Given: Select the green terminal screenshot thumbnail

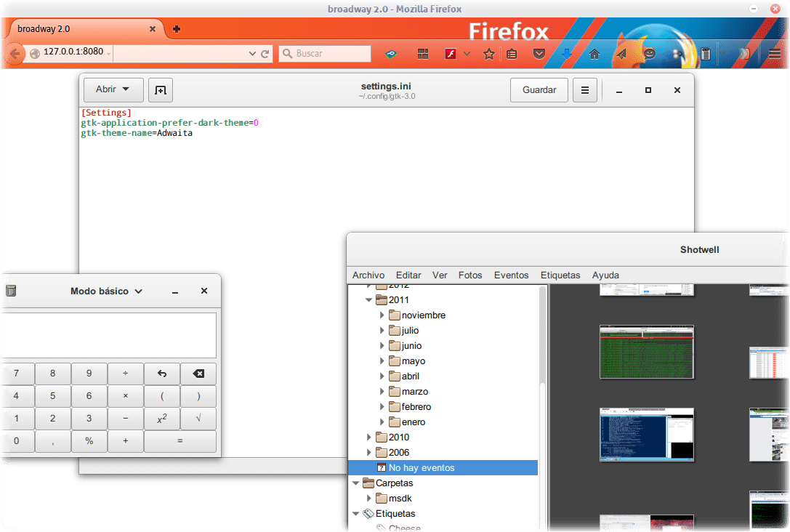Looking at the screenshot, I should 646,352.
